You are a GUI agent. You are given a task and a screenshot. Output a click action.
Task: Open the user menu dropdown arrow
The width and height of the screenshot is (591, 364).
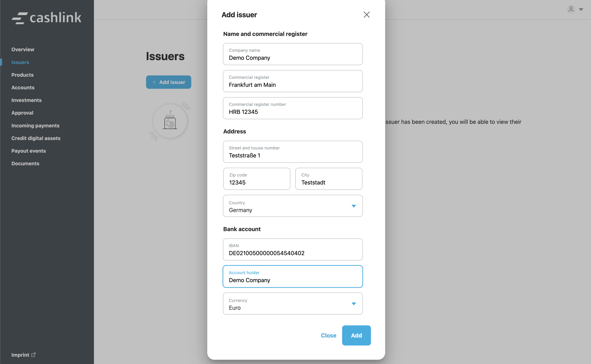coord(581,10)
